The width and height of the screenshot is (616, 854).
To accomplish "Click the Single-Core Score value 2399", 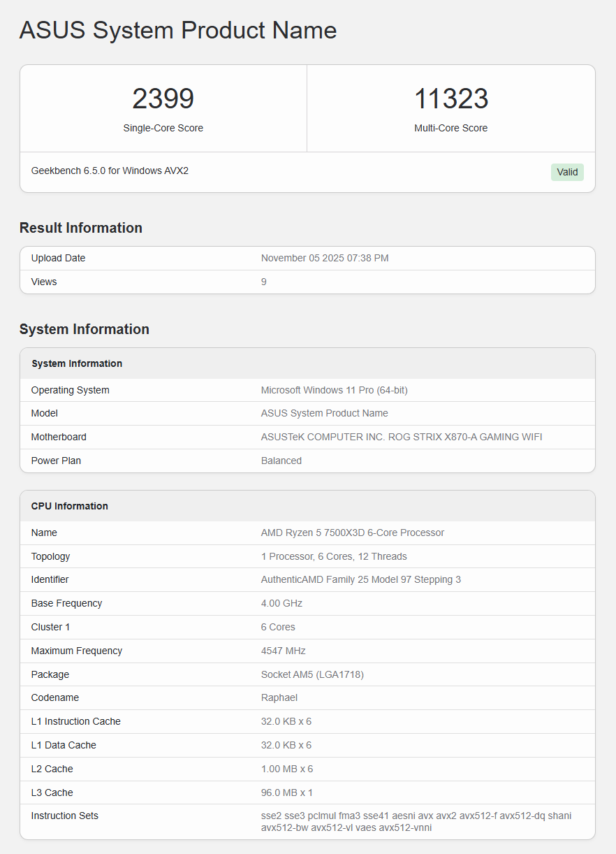I will click(163, 99).
